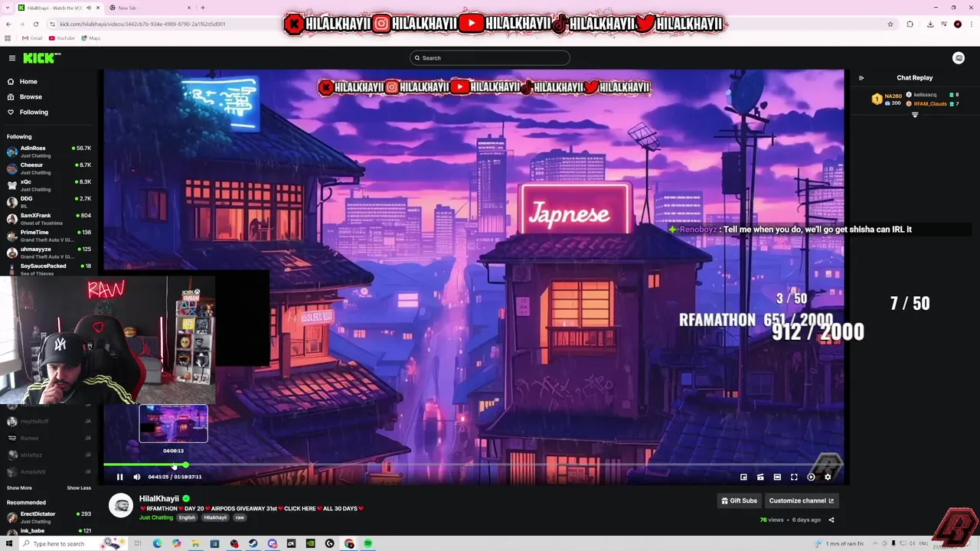Open Spotify from taskbar
Image resolution: width=980 pixels, height=551 pixels.
point(367,543)
